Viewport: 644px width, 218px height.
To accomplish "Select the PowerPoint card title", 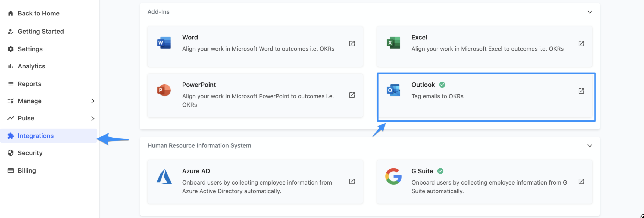I will pos(199,85).
